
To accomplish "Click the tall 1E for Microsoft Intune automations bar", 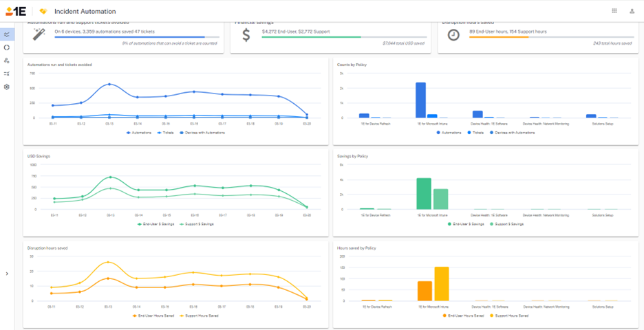I will [x=420, y=100].
